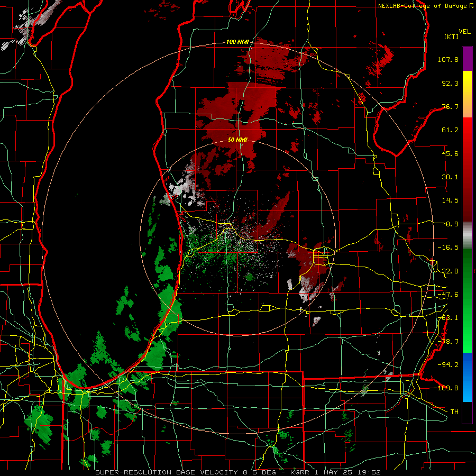Select the -32.0 scale value
This screenshot has height=476, width=476.
tap(448, 271)
